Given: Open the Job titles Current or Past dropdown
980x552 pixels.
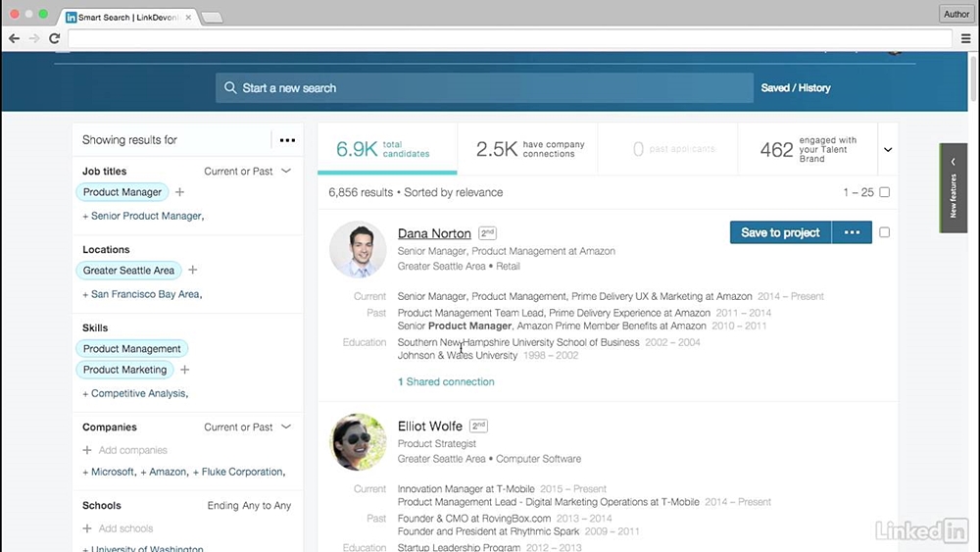Looking at the screenshot, I should (285, 171).
